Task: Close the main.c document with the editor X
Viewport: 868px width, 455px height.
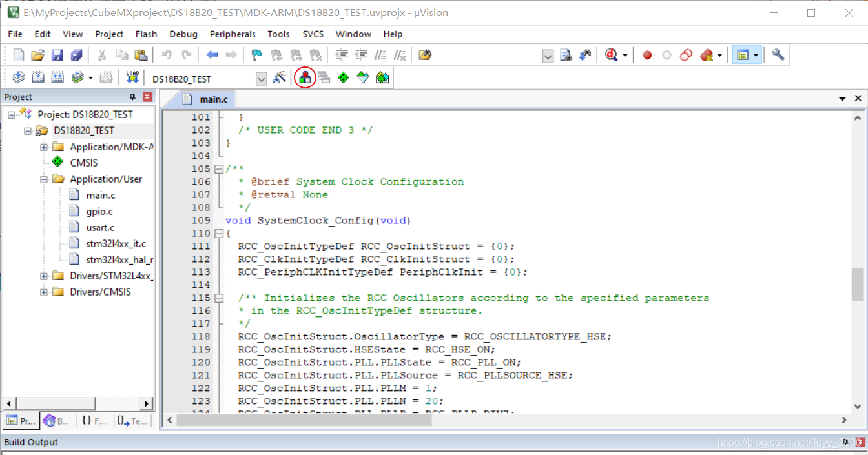Action: [x=858, y=99]
